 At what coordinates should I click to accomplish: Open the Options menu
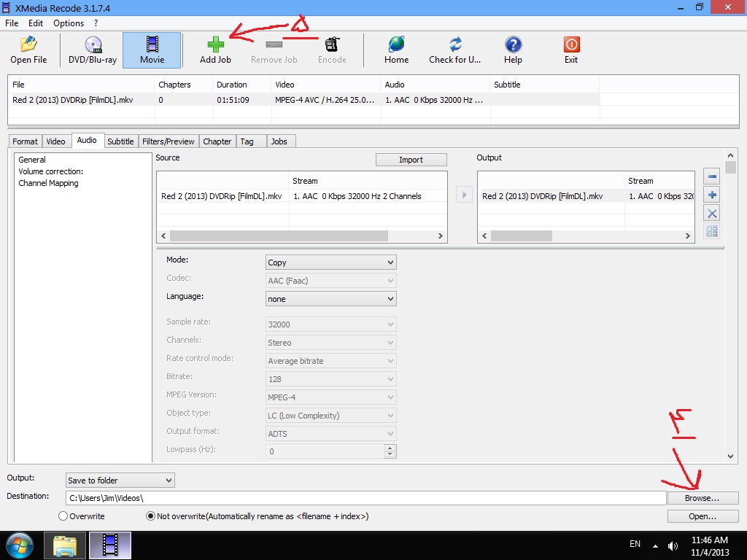click(69, 23)
